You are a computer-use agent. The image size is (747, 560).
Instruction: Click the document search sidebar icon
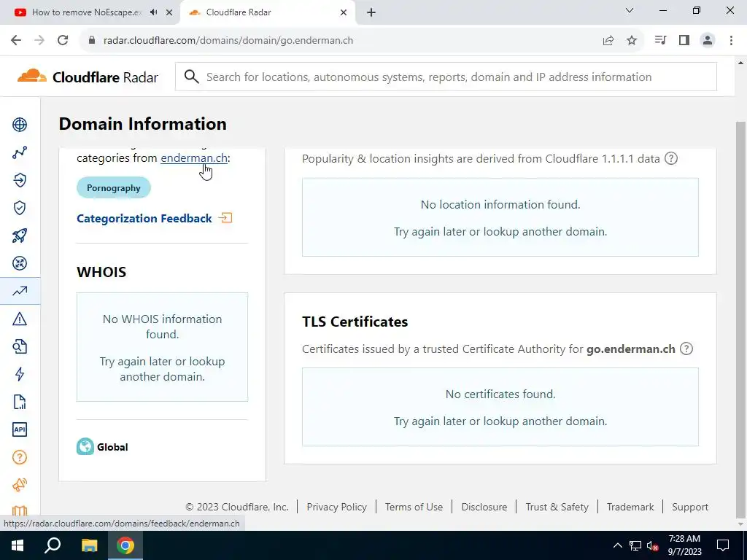coord(20,346)
